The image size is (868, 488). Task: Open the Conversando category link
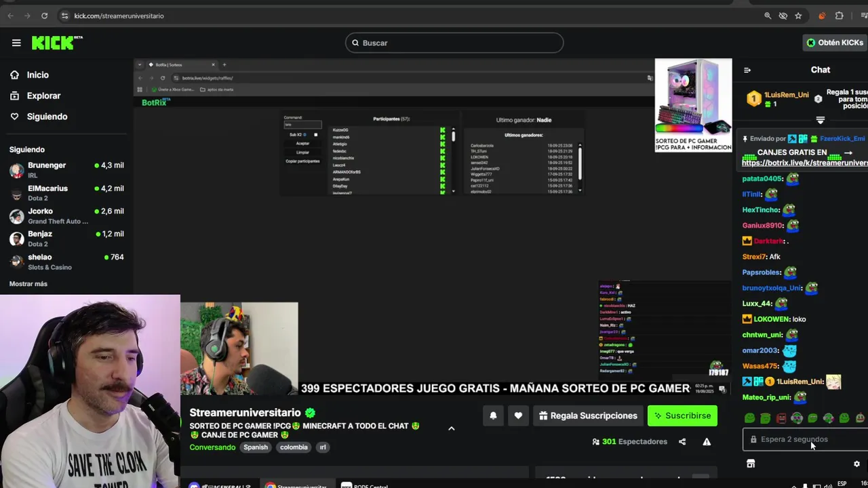(212, 447)
